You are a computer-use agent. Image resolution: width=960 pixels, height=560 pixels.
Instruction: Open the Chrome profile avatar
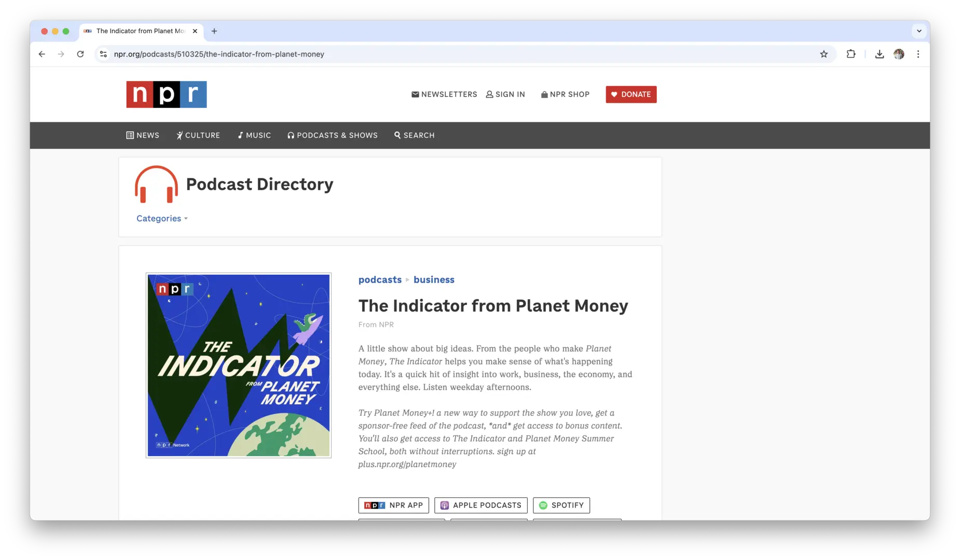tap(899, 54)
